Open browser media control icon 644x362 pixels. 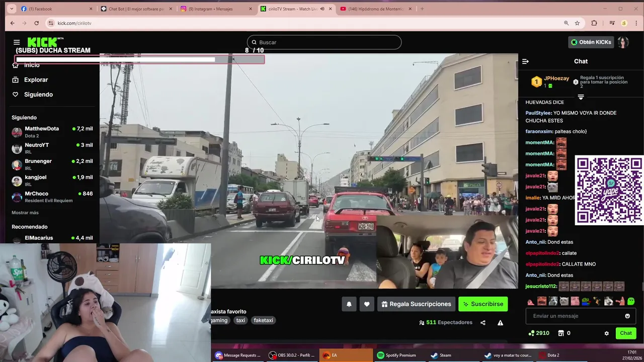click(x=612, y=23)
